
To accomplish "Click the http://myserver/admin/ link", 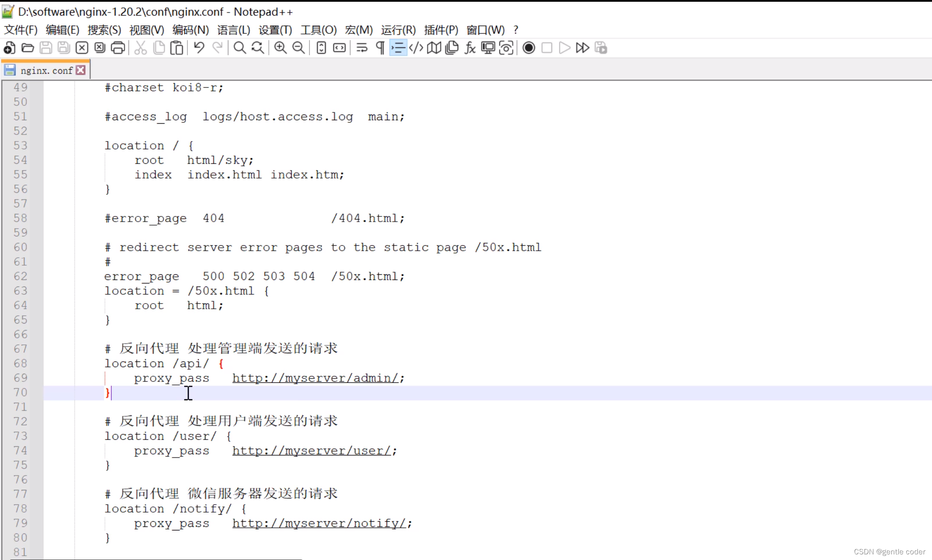I will (315, 378).
